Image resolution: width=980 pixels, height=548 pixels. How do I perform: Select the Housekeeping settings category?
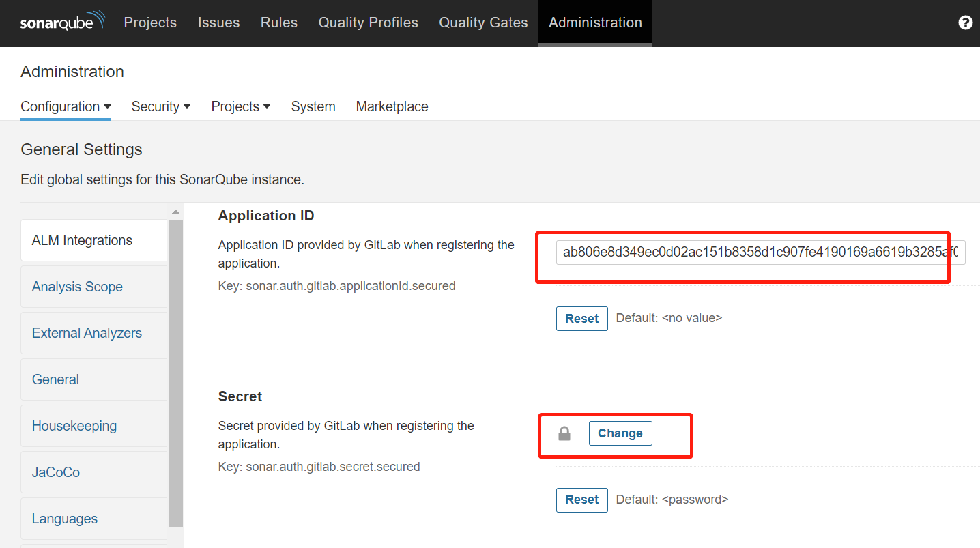click(x=74, y=425)
